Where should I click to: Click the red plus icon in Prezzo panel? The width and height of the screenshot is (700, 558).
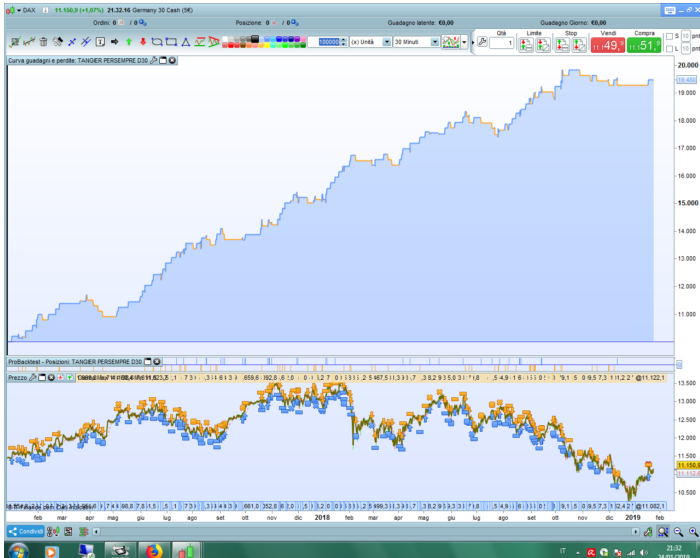point(60,378)
